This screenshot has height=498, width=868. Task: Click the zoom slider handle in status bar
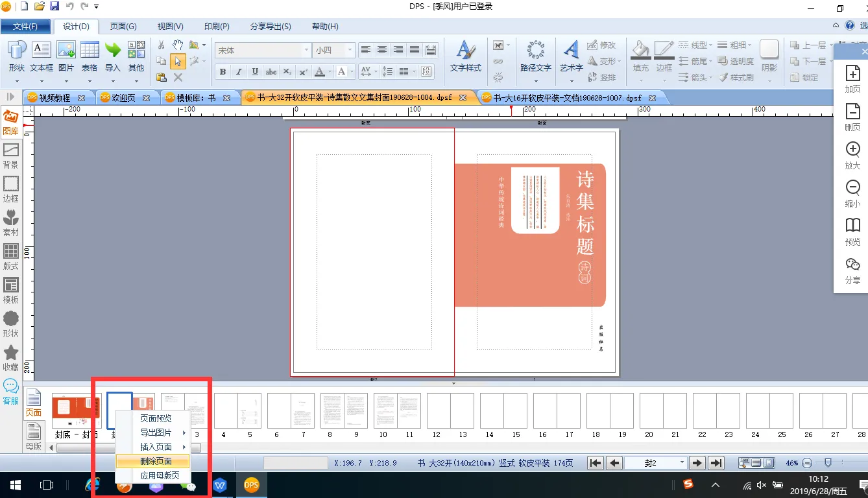(827, 462)
